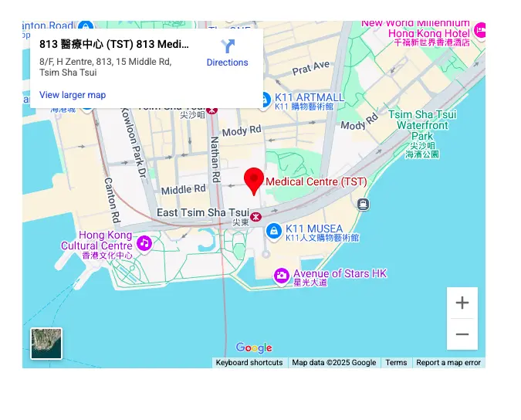
Task: Zoom in with the plus button
Action: point(462,303)
